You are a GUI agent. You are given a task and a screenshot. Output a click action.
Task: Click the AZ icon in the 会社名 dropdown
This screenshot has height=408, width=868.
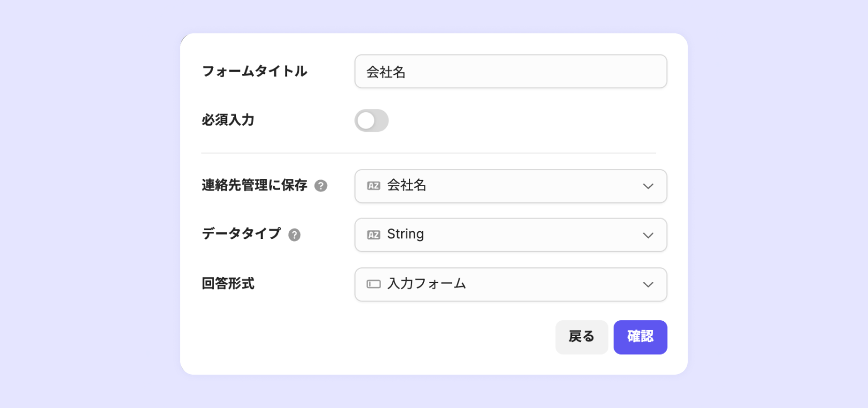pos(373,186)
